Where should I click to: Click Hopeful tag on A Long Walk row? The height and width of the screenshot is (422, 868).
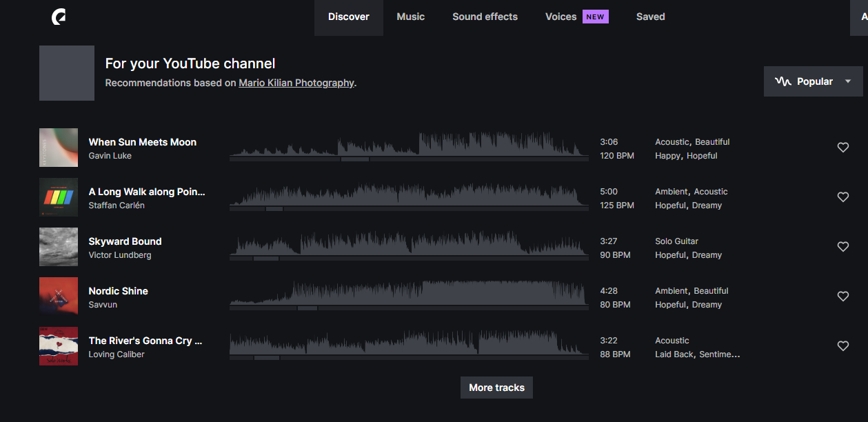click(x=671, y=205)
